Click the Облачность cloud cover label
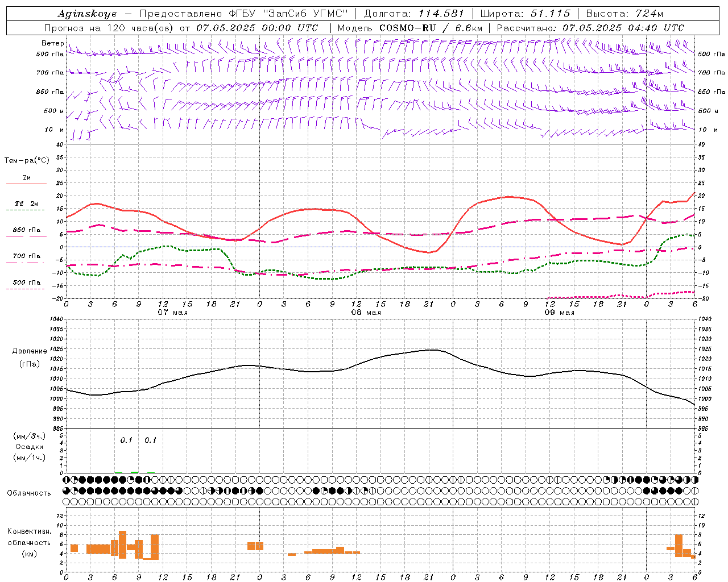728x582 pixels. coord(29,493)
